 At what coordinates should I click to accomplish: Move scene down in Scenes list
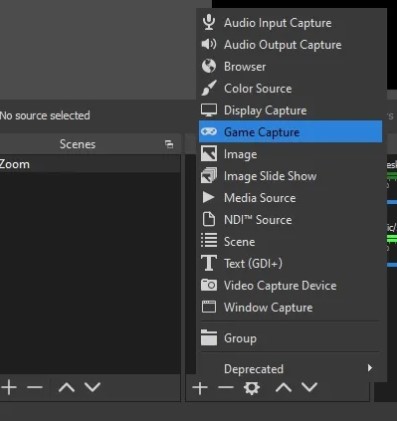pos(92,387)
